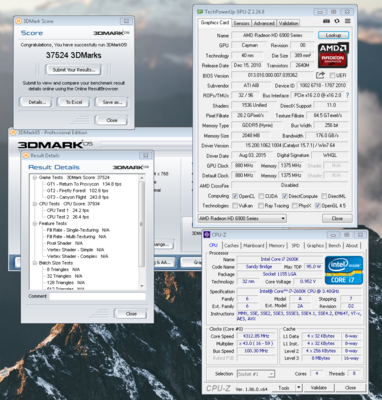Click the Validate button in CPU-Z
Screen dimensions: 382x400
pyautogui.click(x=319, y=387)
